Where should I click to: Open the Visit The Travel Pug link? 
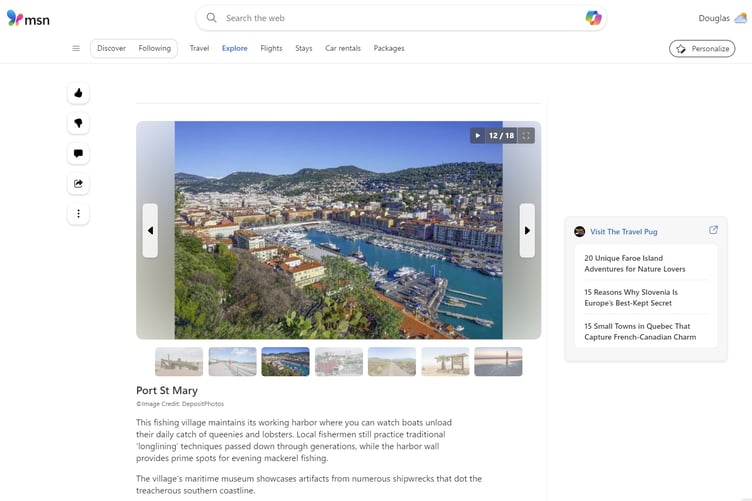coord(623,232)
